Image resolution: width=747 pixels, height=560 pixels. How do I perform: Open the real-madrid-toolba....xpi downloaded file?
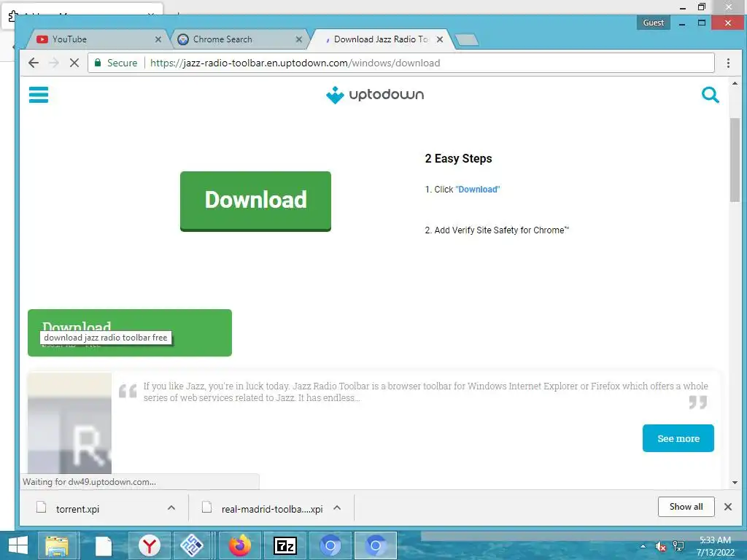[x=271, y=509]
